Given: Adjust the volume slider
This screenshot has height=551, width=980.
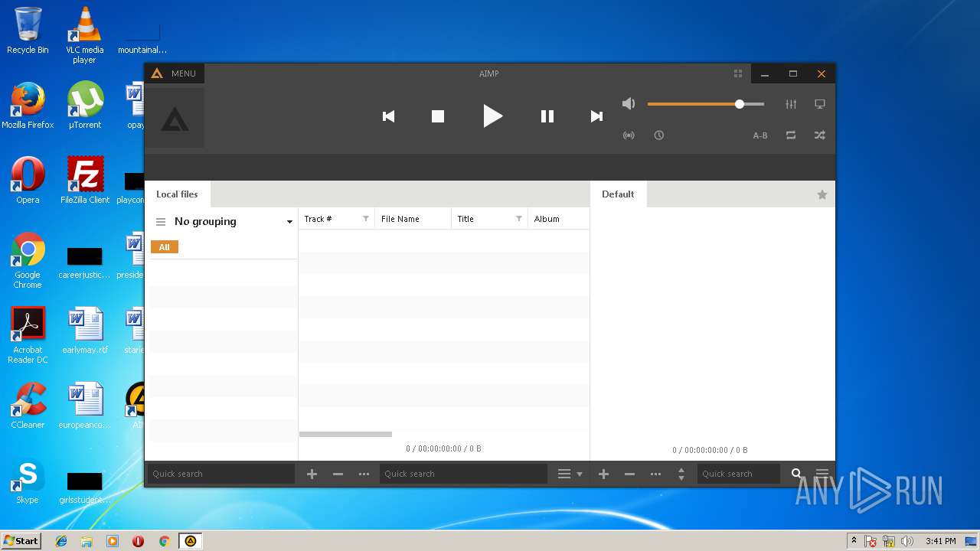Looking at the screenshot, I should click(706, 104).
